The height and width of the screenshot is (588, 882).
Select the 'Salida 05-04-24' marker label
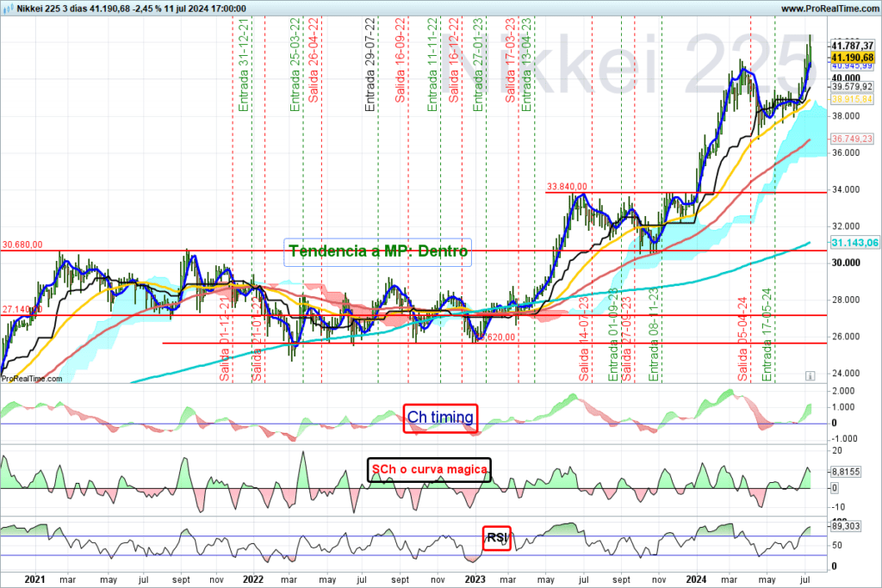pyautogui.click(x=742, y=339)
